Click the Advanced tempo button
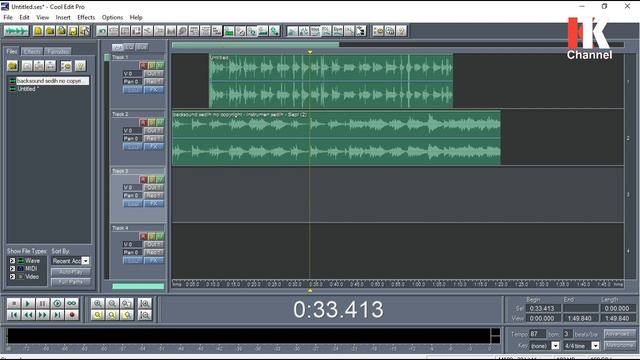This screenshot has height=360, width=640. [620, 334]
